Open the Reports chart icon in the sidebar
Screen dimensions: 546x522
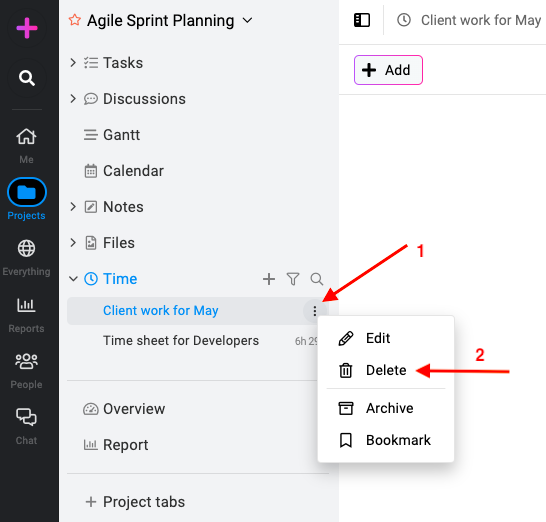pos(26,305)
